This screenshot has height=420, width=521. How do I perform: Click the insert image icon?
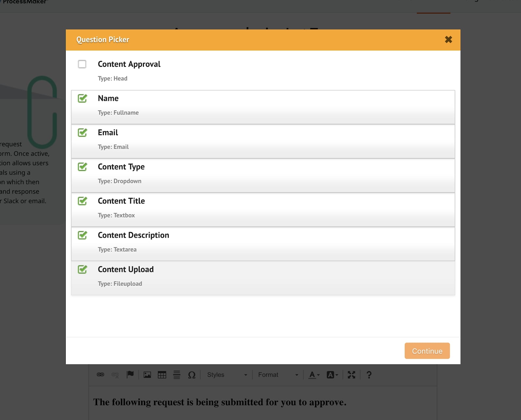[147, 375]
